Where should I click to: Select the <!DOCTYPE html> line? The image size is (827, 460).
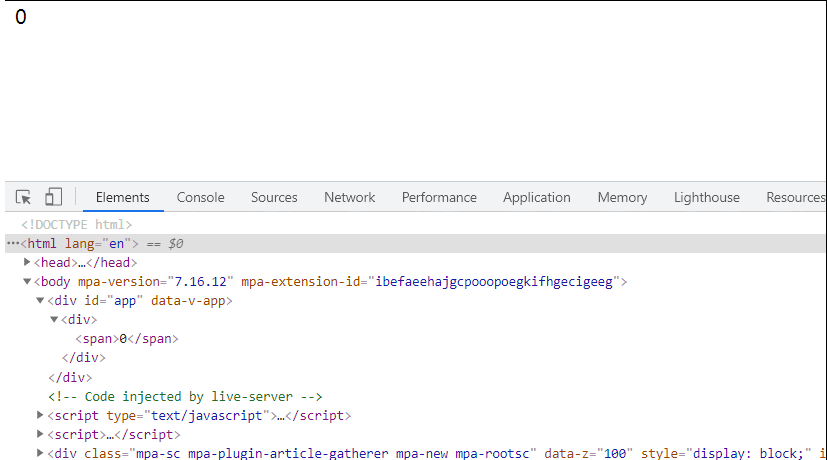[76, 225]
